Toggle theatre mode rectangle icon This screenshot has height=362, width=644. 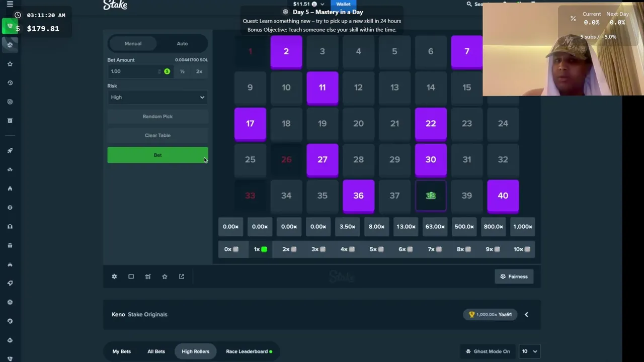(x=131, y=277)
